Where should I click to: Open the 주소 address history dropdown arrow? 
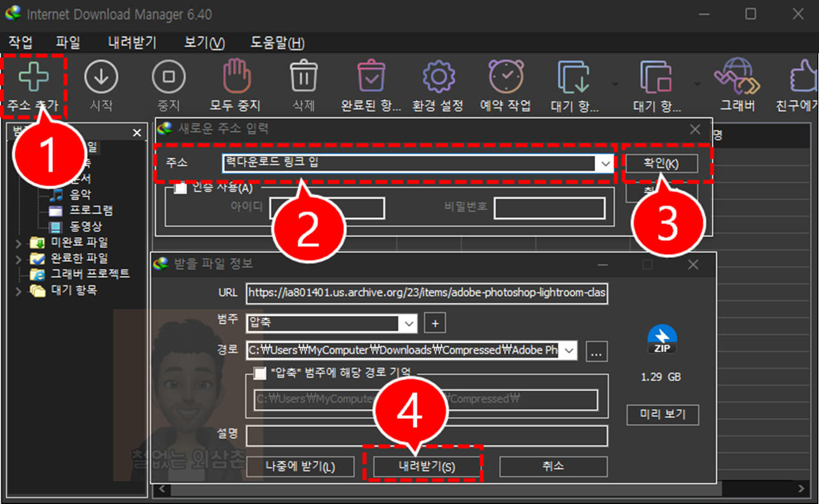point(605,163)
